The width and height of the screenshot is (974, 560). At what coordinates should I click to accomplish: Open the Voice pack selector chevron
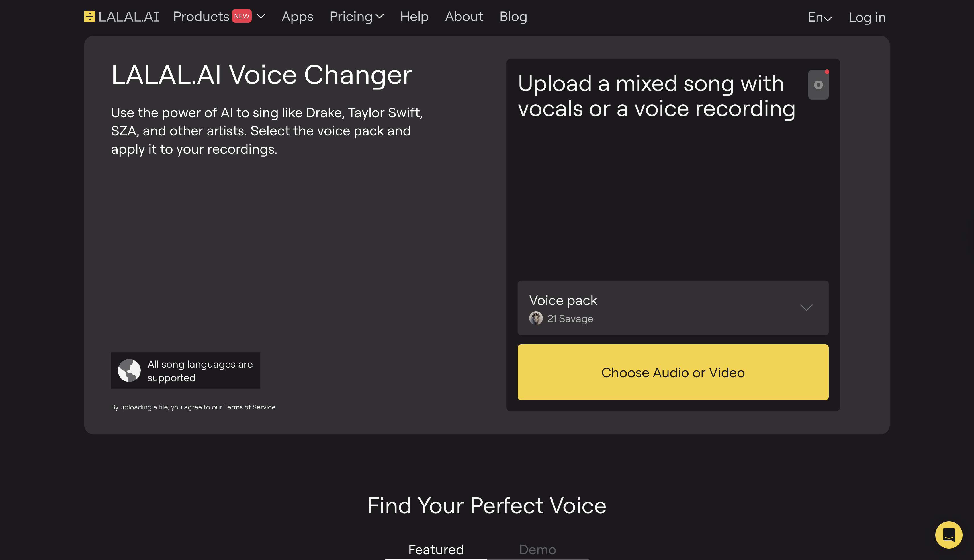[x=807, y=308]
